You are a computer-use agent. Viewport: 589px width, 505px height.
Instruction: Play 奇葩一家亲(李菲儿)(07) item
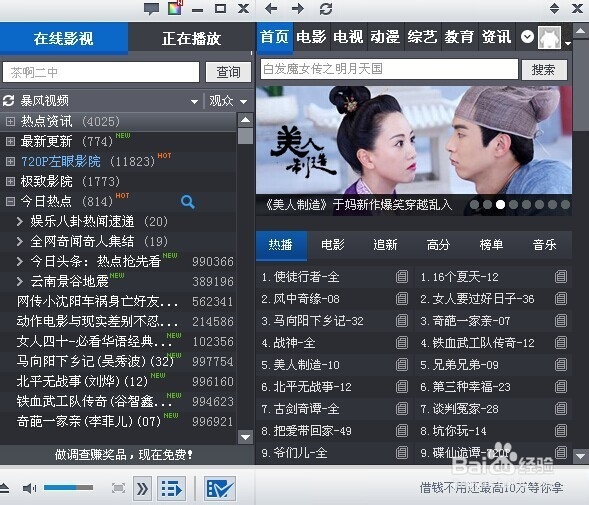[89, 421]
